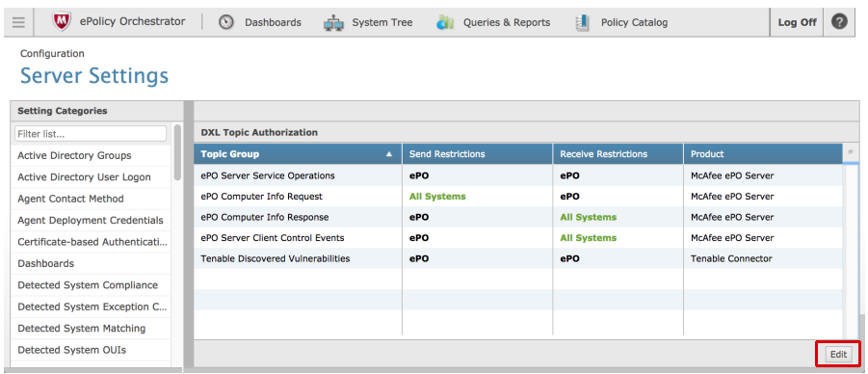The height and width of the screenshot is (374, 868).
Task: Click All Systems in Client Control Events row
Action: [x=589, y=238]
